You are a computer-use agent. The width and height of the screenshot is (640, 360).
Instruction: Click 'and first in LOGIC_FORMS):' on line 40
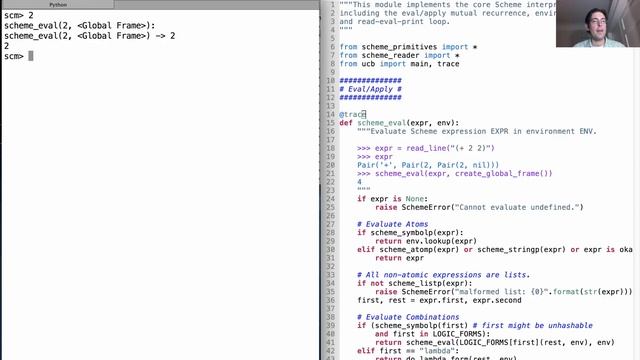tap(432, 334)
